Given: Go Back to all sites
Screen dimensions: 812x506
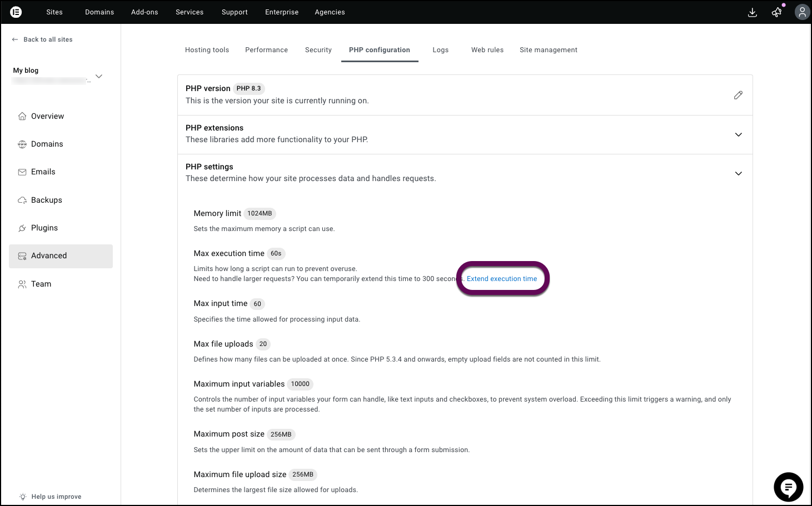Looking at the screenshot, I should [48, 39].
